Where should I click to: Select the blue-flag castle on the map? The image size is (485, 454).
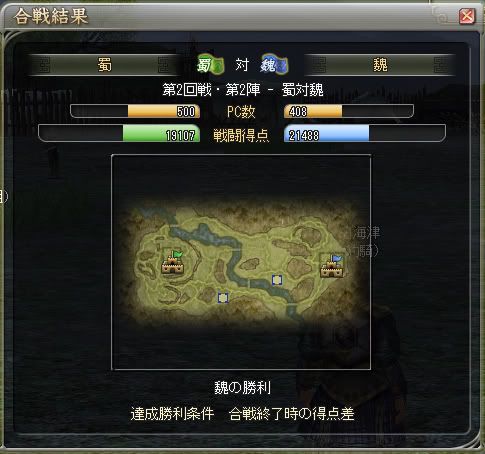(332, 266)
